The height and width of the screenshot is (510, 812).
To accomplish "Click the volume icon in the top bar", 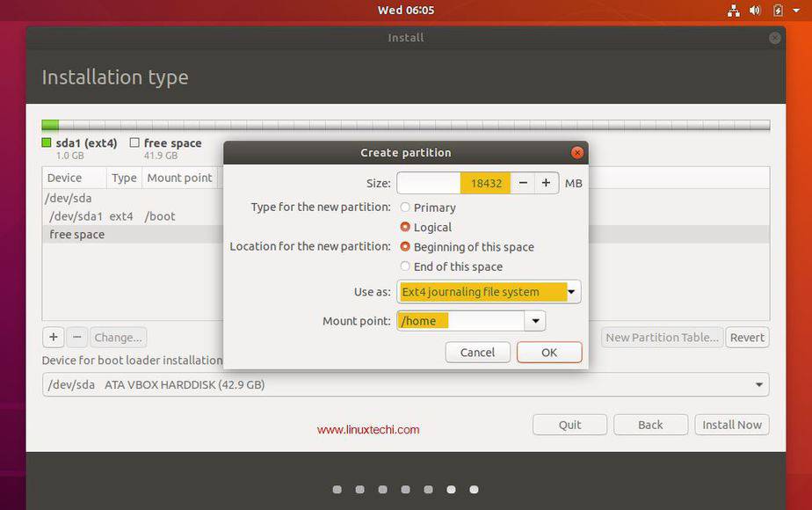I will [x=756, y=11].
